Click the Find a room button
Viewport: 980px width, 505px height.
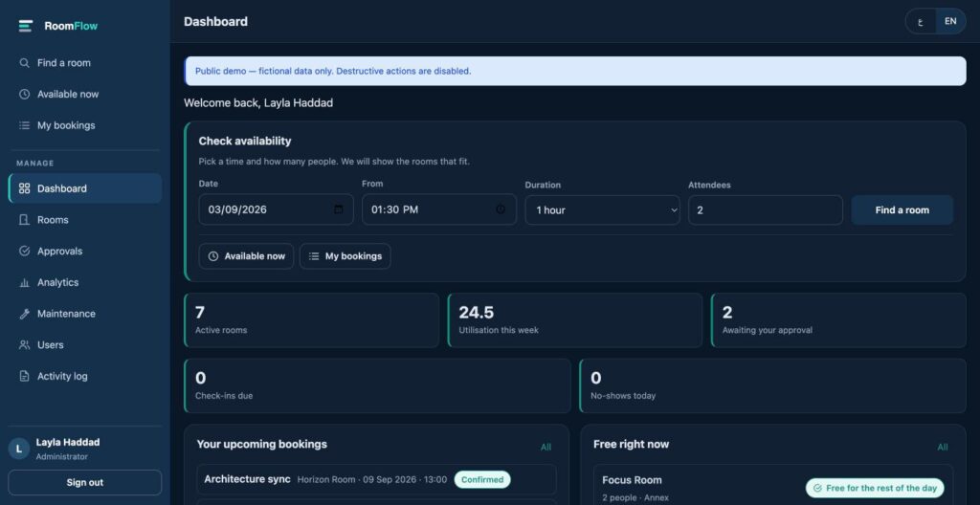(x=902, y=210)
